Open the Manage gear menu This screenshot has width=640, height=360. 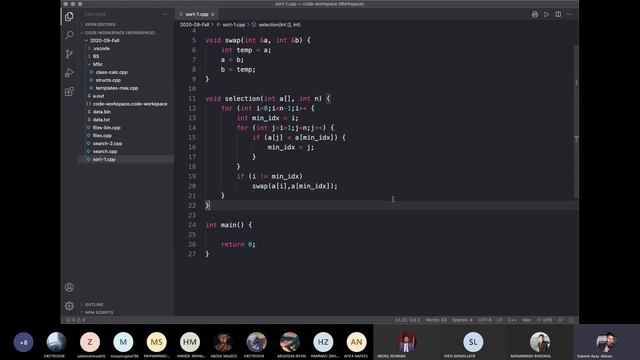coord(69,306)
